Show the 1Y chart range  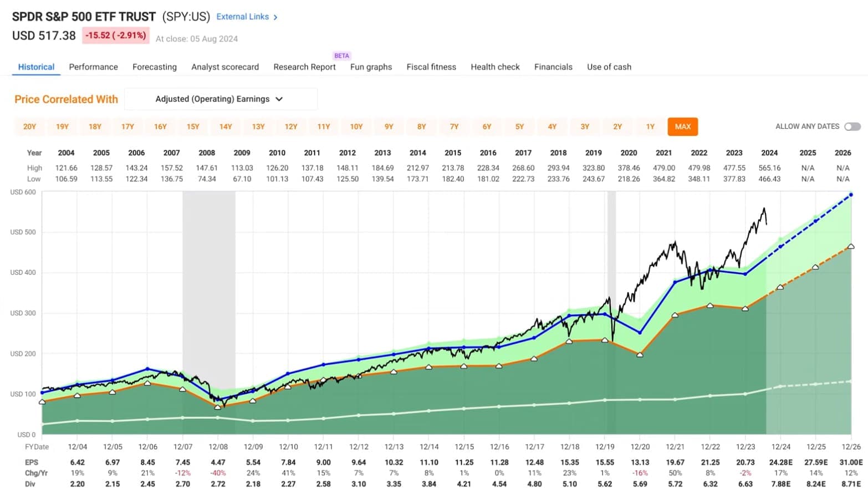click(x=650, y=126)
